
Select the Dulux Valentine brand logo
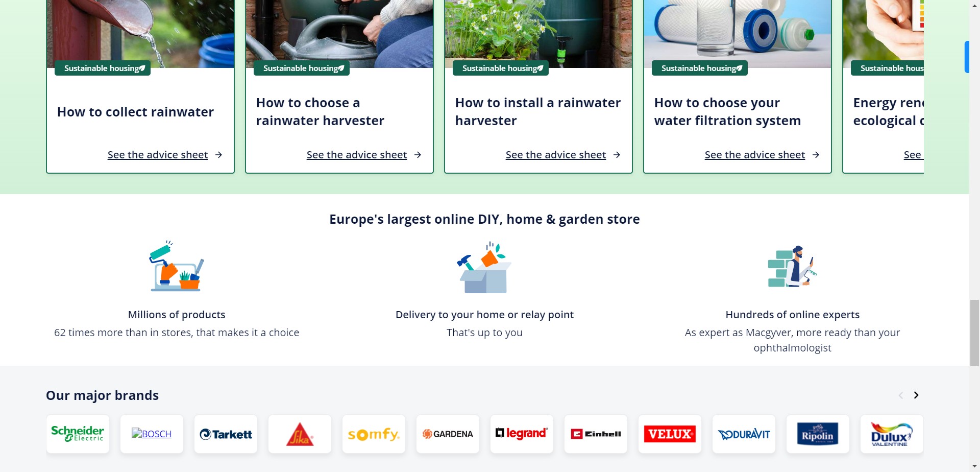pos(892,434)
